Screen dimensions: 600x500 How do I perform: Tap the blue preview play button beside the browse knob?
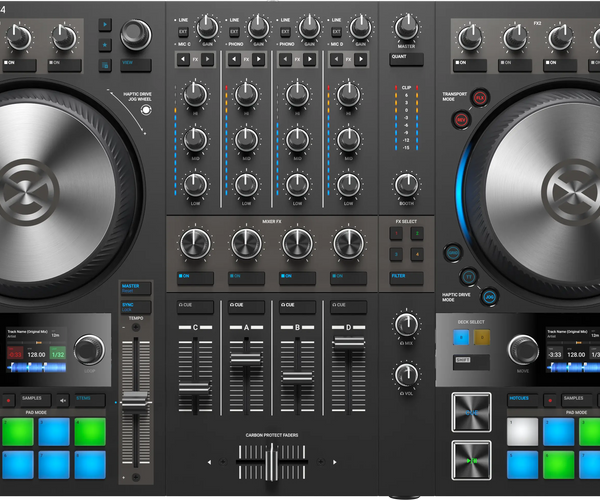(105, 25)
